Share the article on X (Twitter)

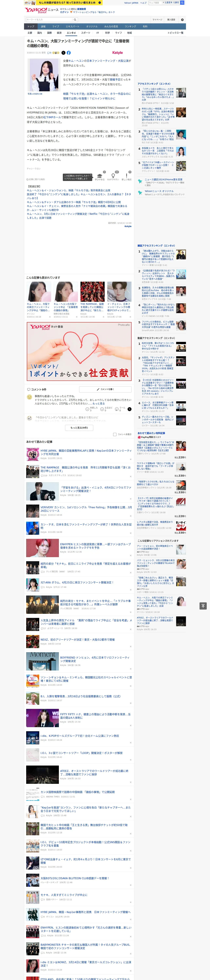(x=63, y=53)
